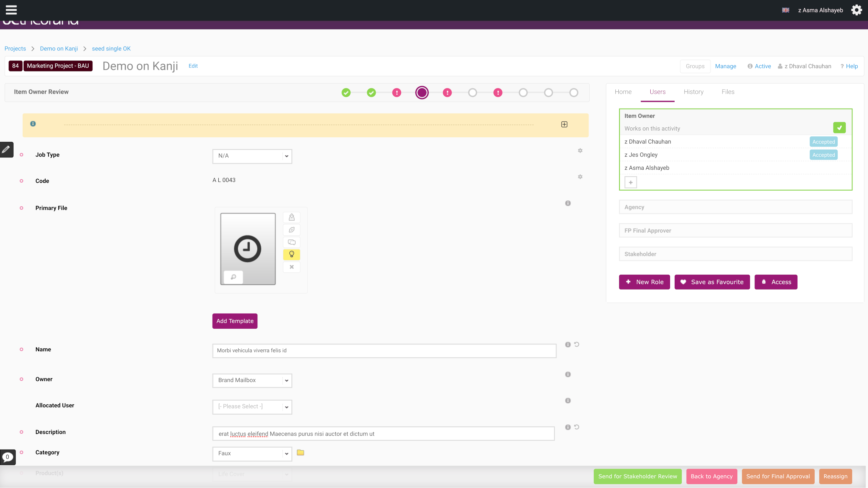Click gear icon beside Code

click(x=580, y=177)
